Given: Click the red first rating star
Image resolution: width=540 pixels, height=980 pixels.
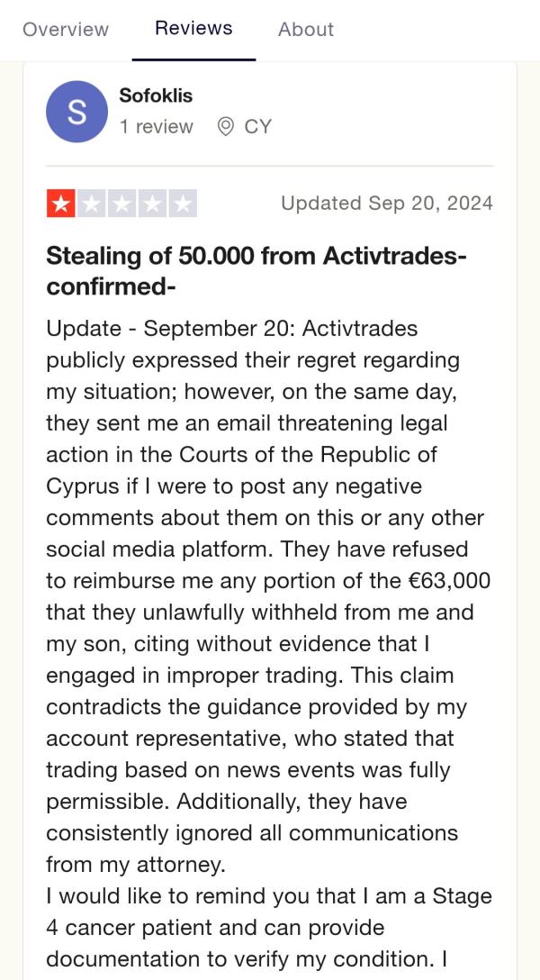Looking at the screenshot, I should [x=60, y=204].
